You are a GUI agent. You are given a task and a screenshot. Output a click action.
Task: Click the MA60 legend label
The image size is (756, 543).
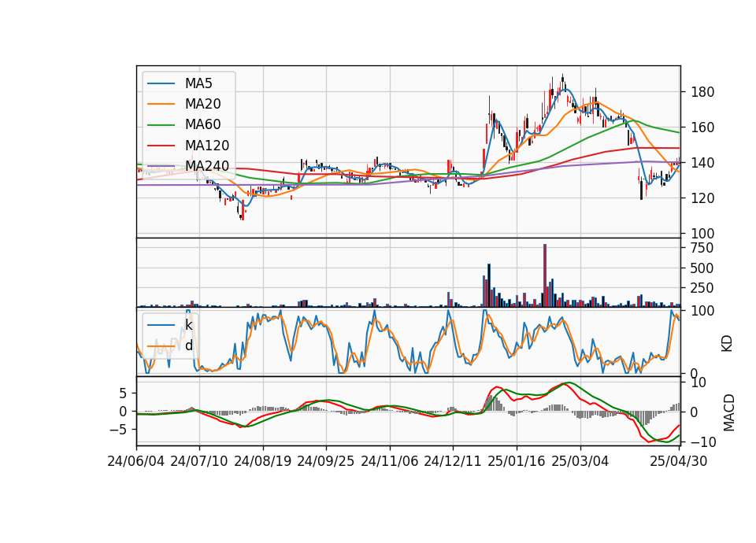tap(202, 125)
